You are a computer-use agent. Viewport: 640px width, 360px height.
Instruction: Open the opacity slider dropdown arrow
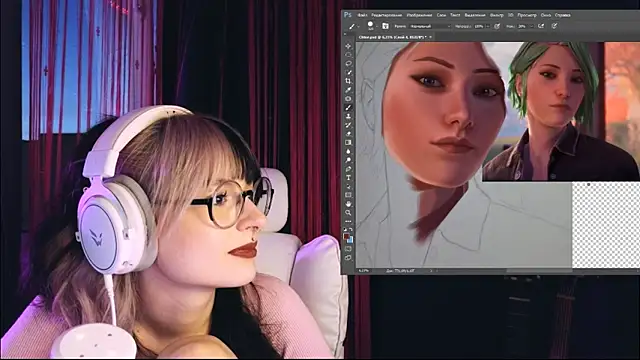(487, 26)
